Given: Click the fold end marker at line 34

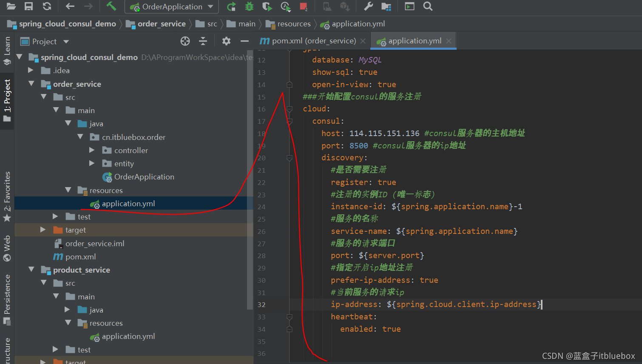Looking at the screenshot, I should 290,329.
